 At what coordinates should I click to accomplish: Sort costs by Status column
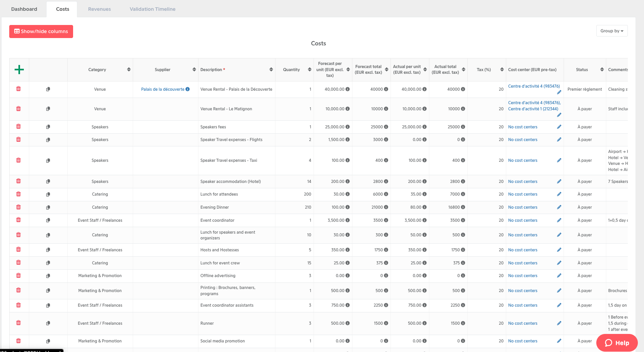(602, 70)
